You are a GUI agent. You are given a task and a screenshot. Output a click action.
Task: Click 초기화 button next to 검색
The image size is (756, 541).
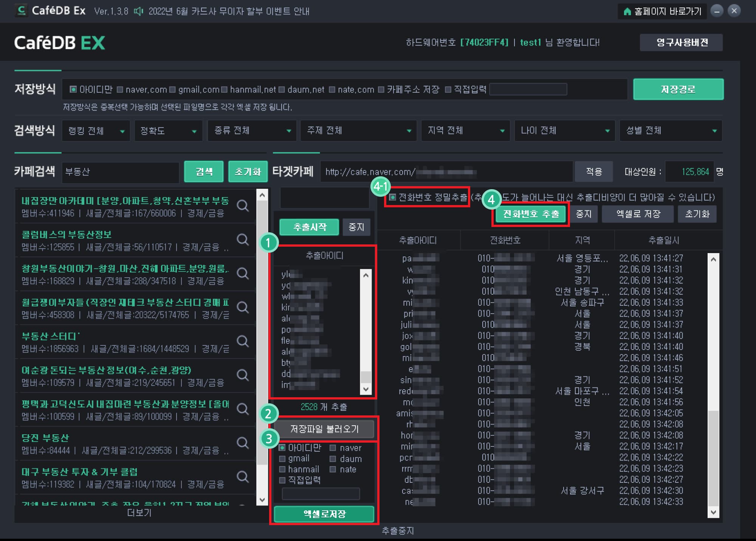(x=248, y=172)
